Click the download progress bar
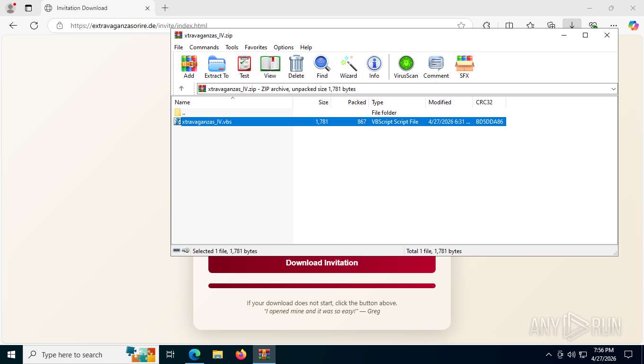This screenshot has height=364, width=644. coord(322,286)
